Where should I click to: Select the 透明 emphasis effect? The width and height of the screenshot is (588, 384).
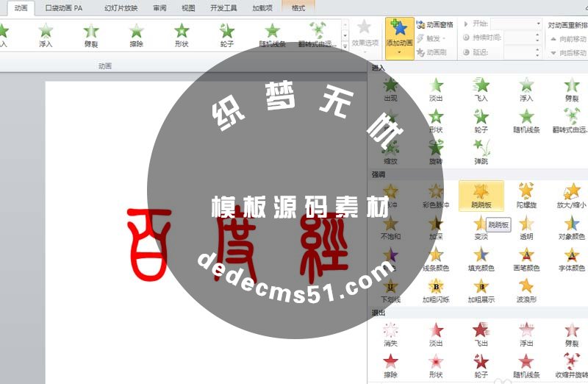tap(526, 227)
